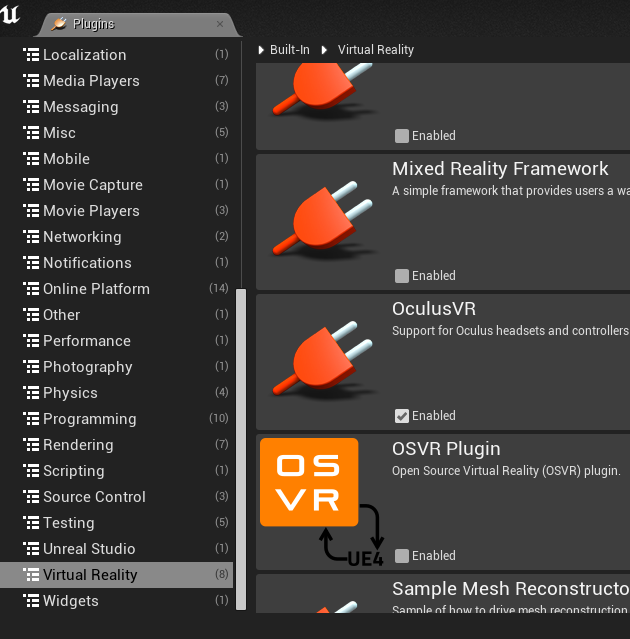Click the Unreal Studio category list icon

31,549
